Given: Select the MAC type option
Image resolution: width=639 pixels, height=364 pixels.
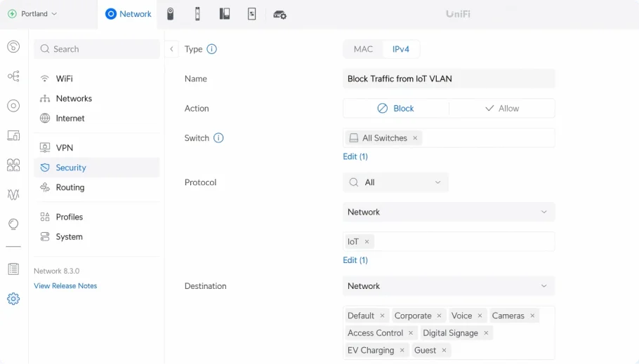Looking at the screenshot, I should click(363, 49).
